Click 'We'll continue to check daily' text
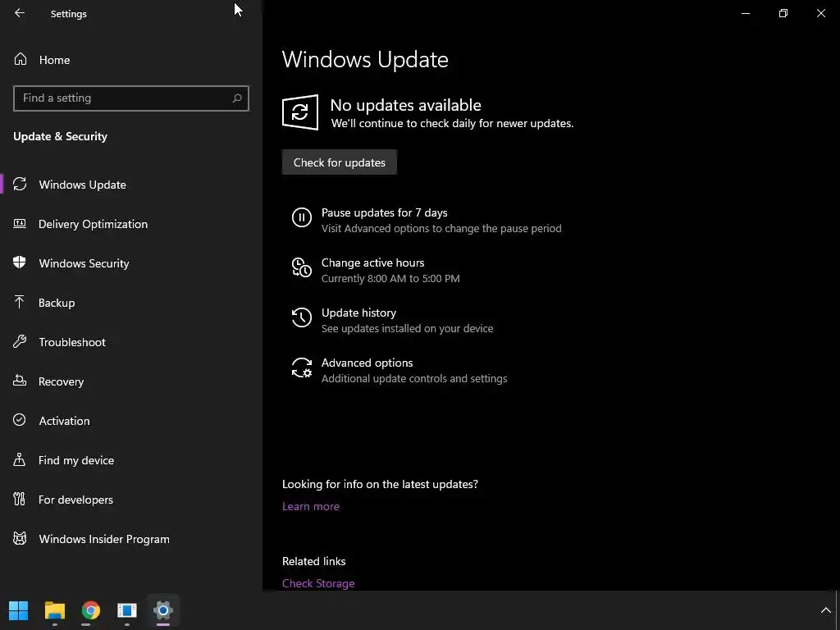Screen dimensions: 840x630 pyautogui.click(x=452, y=123)
